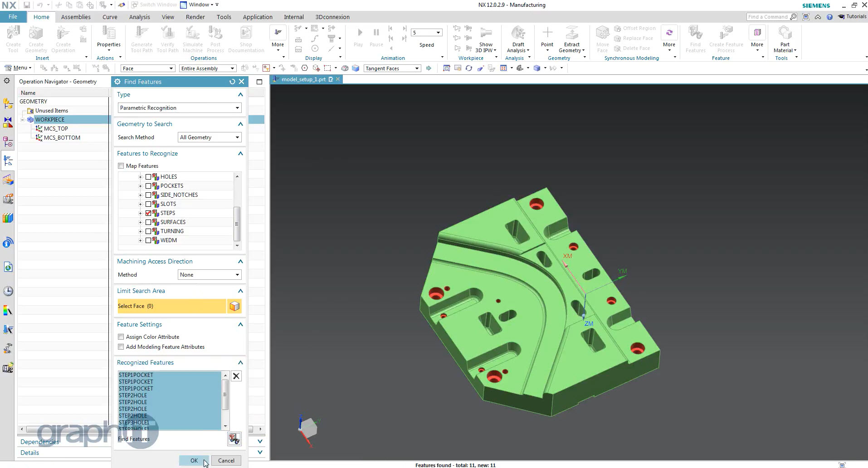The width and height of the screenshot is (868, 468).
Task: Click the Show 3D IPW icon
Action: pyautogui.click(x=486, y=34)
